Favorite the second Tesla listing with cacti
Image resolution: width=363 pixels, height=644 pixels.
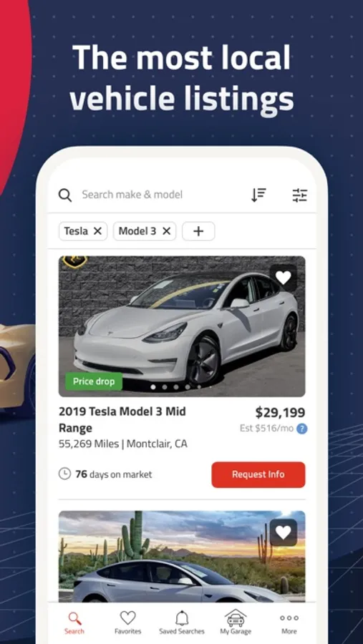point(284,532)
